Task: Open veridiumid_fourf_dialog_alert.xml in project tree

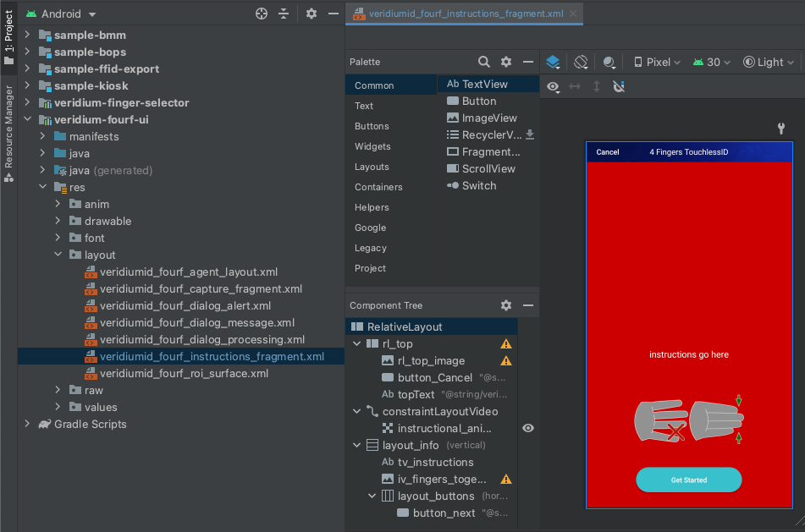Action: 185,305
